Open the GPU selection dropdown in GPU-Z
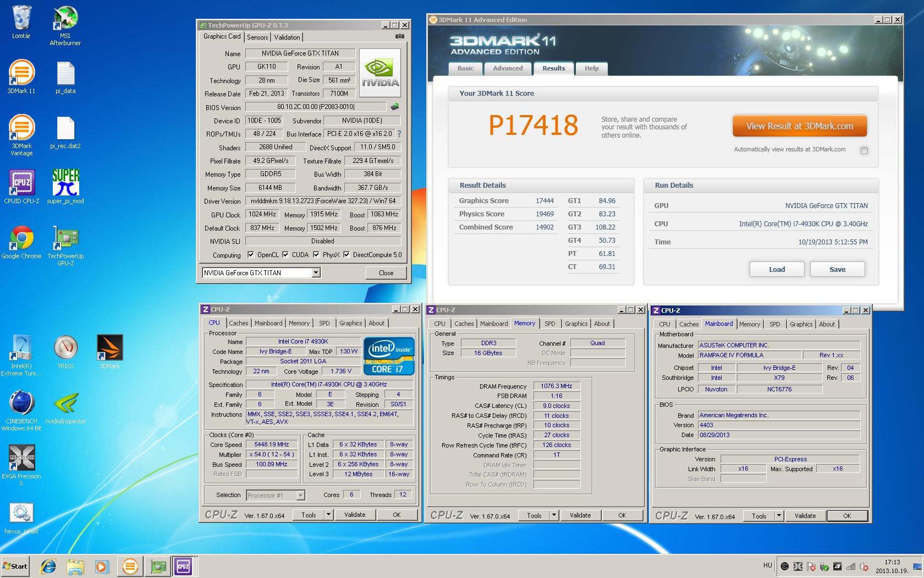The width and height of the screenshot is (924, 578). point(316,272)
